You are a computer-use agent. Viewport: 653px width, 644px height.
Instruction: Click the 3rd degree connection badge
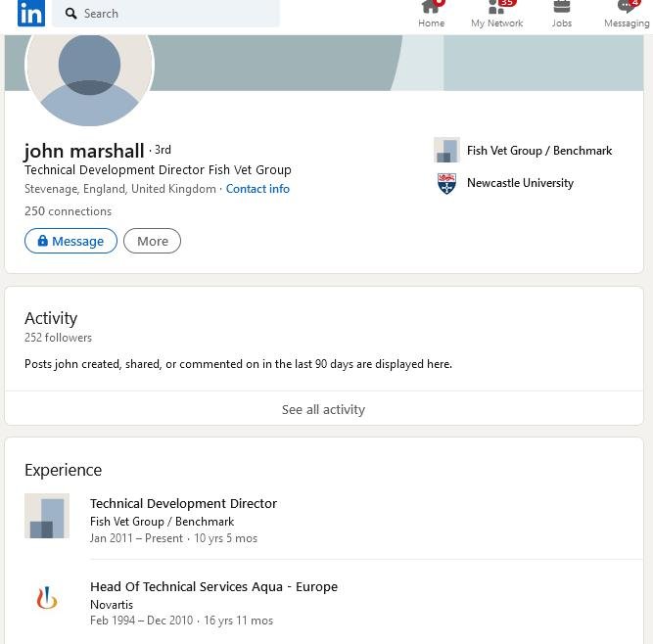pos(163,150)
